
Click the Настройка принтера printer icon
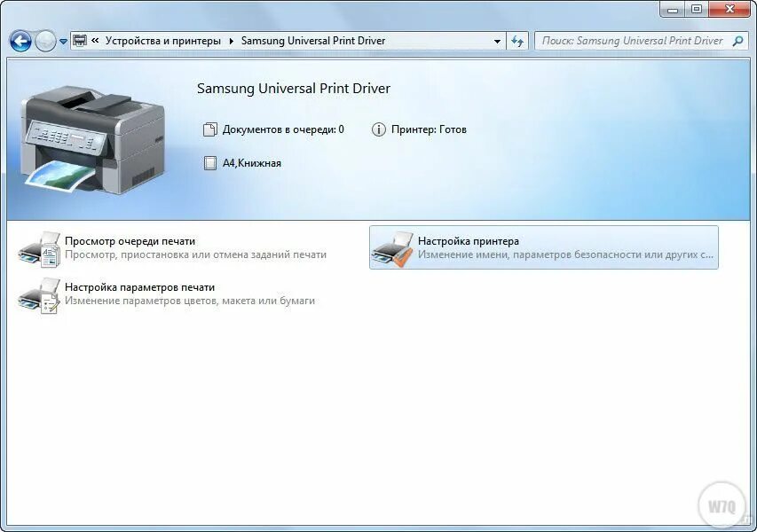tap(392, 249)
